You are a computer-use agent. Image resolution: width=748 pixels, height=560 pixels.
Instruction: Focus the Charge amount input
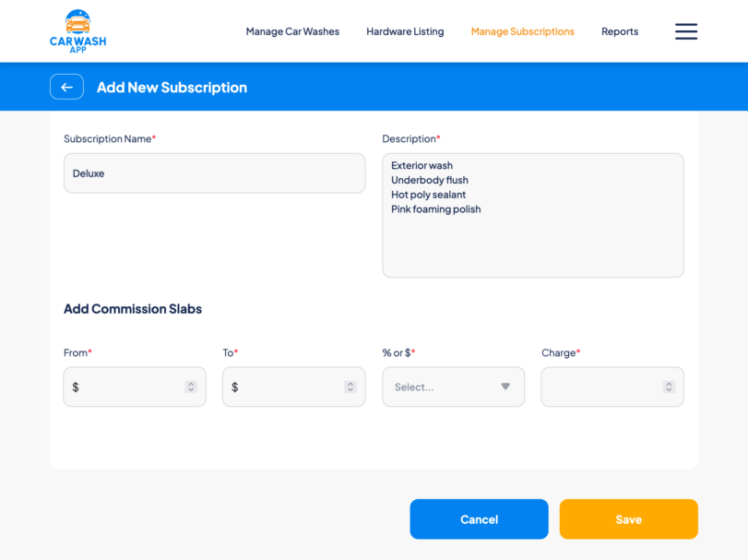click(601, 387)
